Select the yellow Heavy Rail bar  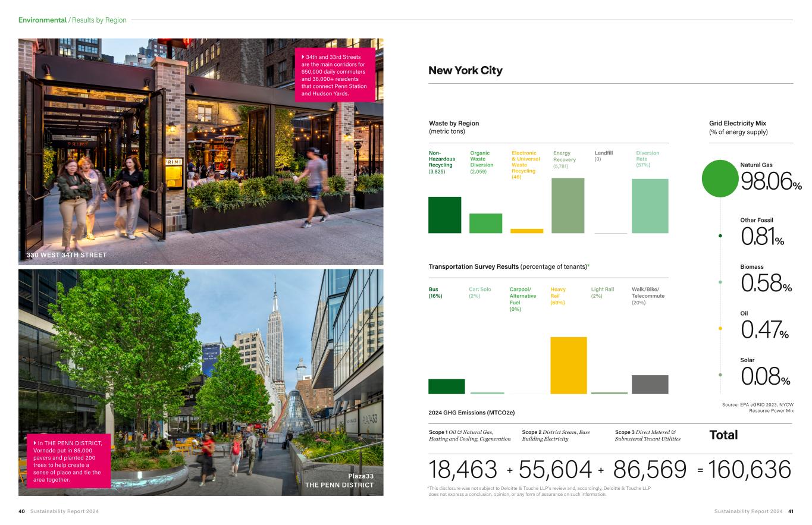568,365
